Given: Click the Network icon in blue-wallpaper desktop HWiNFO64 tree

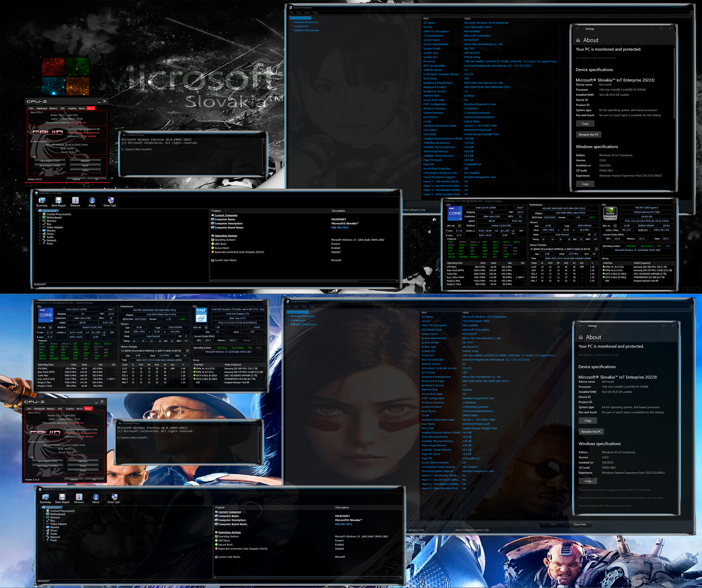Looking at the screenshot, I should (47, 537).
